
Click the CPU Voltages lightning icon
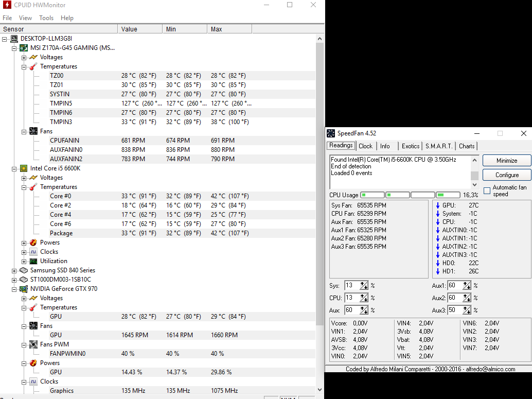pos(33,178)
